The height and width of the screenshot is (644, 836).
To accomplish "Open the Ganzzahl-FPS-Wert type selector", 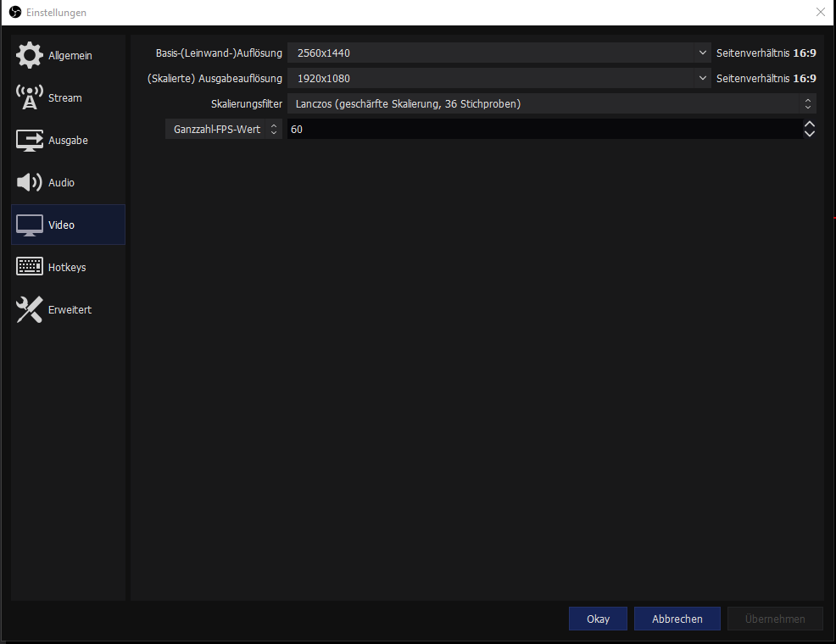I will pos(223,129).
